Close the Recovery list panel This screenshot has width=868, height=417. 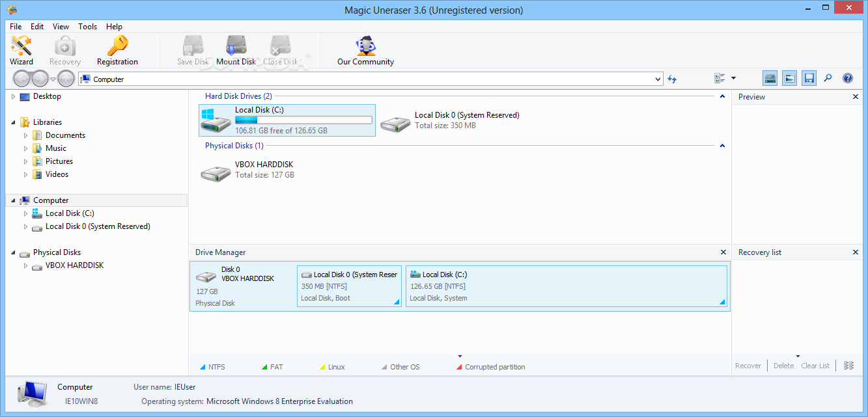pos(856,252)
